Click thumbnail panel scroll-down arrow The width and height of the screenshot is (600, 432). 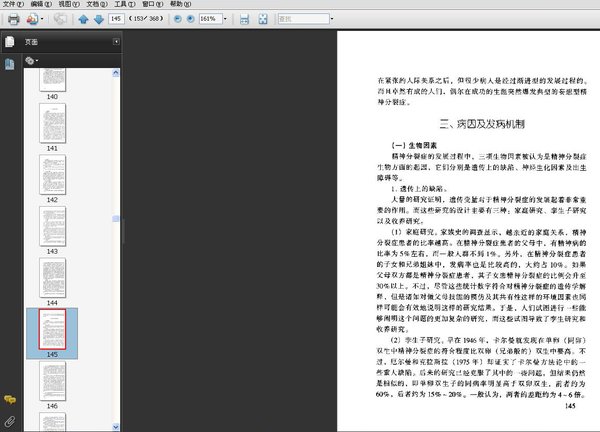coord(117,427)
